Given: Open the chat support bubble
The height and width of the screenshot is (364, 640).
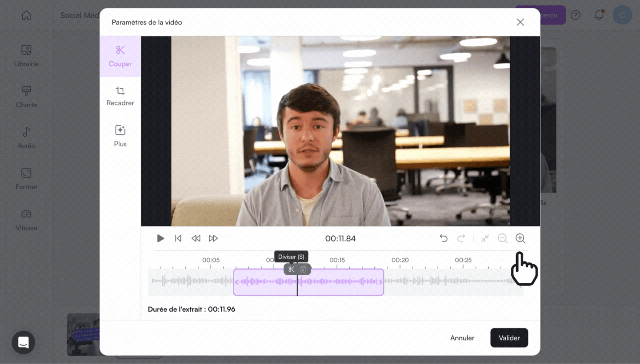Looking at the screenshot, I should [23, 342].
